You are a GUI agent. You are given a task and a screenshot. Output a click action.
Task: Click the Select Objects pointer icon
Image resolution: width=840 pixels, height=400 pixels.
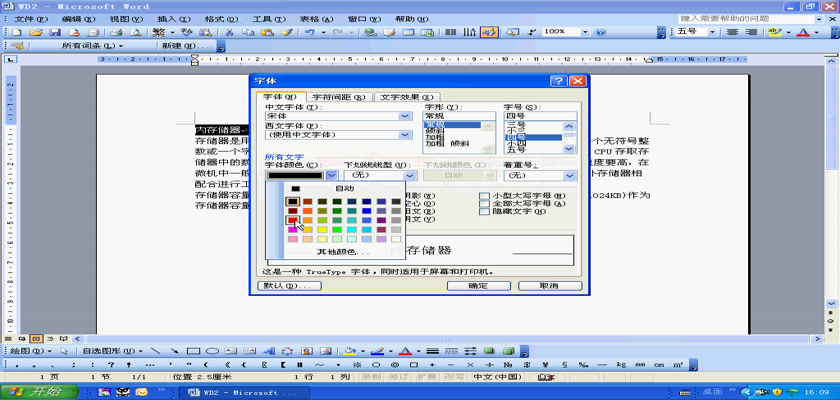[64, 351]
